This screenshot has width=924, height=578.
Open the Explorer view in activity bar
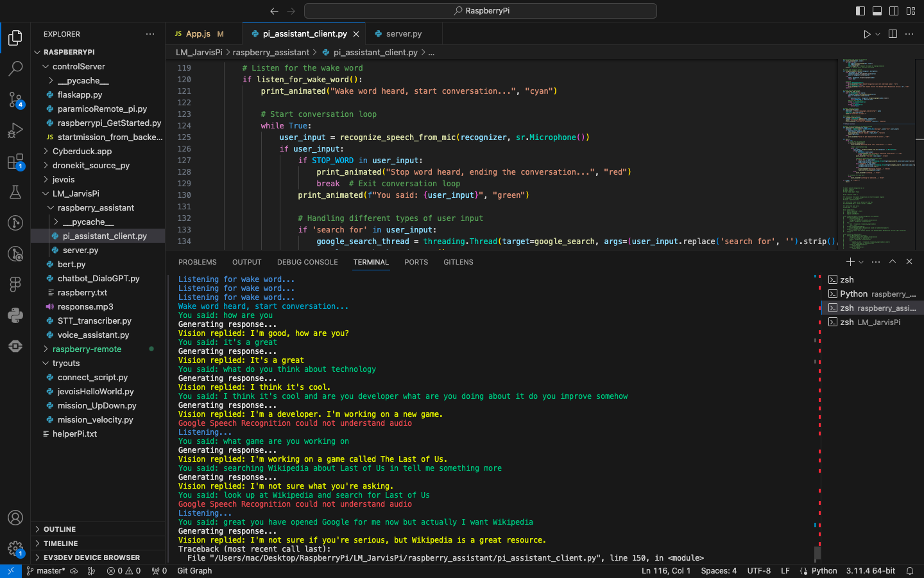coord(15,38)
